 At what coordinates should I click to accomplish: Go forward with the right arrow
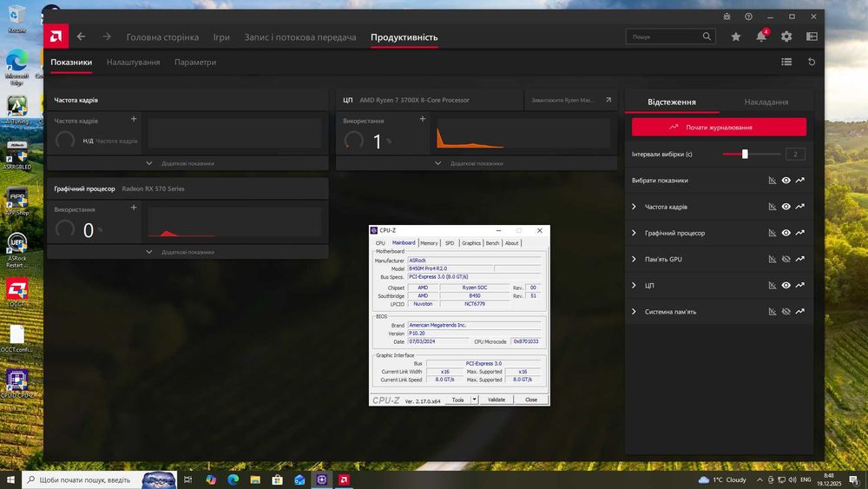tap(107, 36)
